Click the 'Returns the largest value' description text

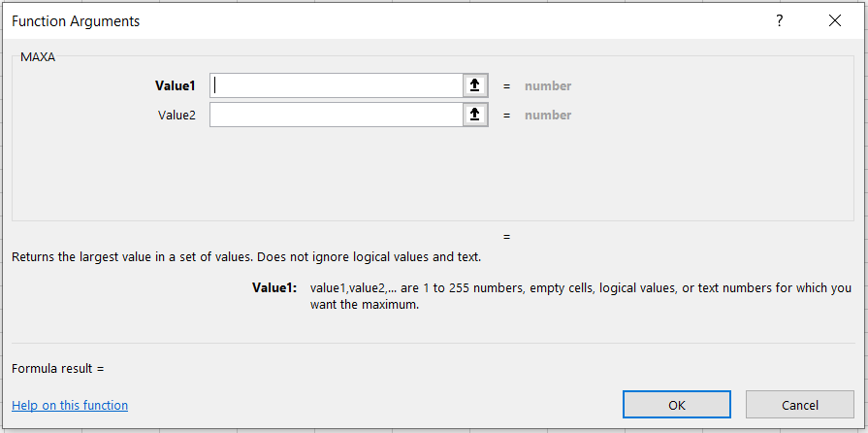point(245,257)
